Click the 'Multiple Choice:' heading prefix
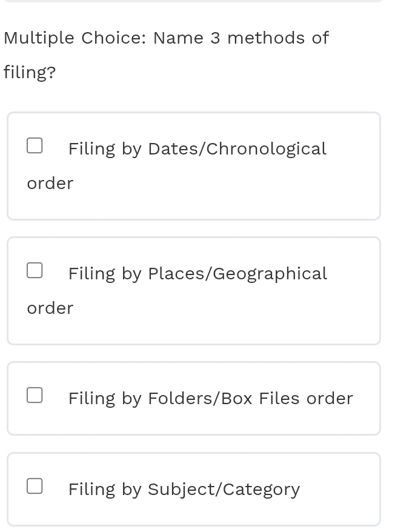The image size is (395, 532). (x=75, y=38)
